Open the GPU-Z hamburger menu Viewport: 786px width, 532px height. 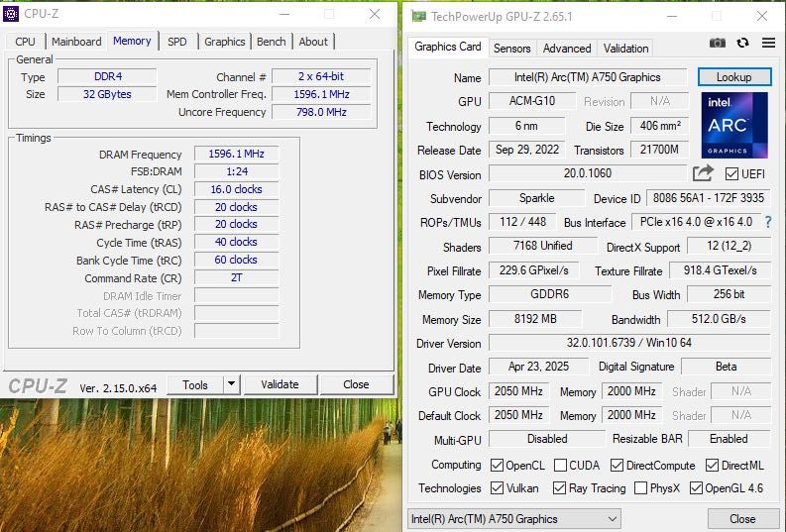pos(768,43)
